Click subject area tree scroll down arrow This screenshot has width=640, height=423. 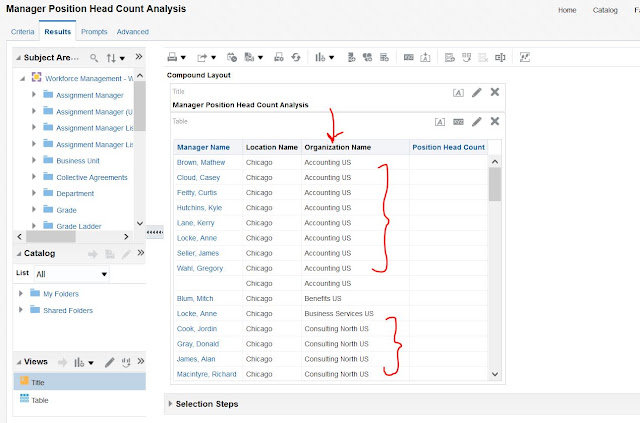pos(140,223)
